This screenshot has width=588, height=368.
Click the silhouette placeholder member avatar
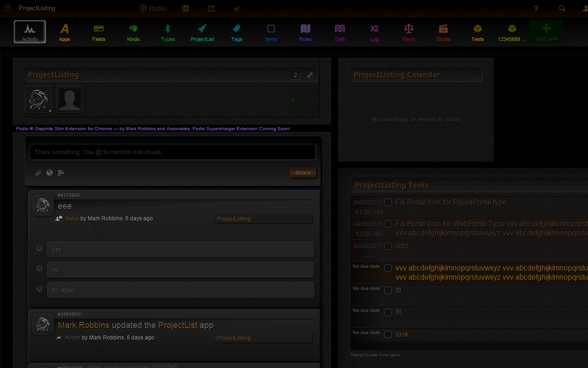pos(70,99)
